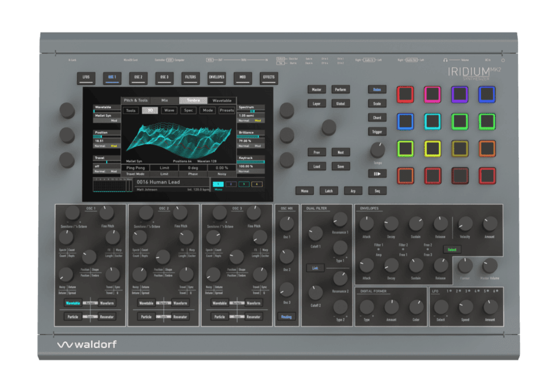Tap the magenta performance pad
The height and width of the screenshot is (392, 557).
tap(432, 95)
